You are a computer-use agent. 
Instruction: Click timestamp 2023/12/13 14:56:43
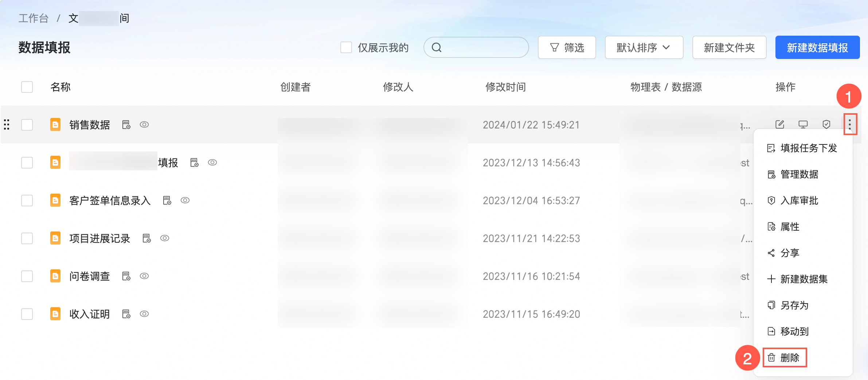[x=531, y=163]
